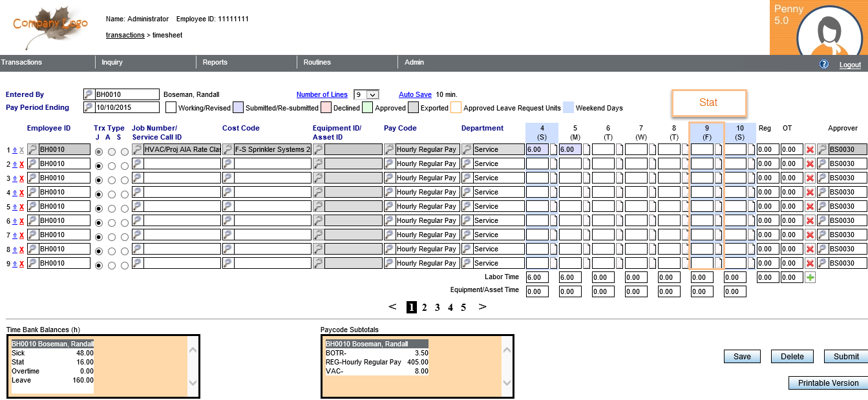Click Pay Period Ending lookup icon
The width and height of the screenshot is (868, 400).
pos(89,107)
